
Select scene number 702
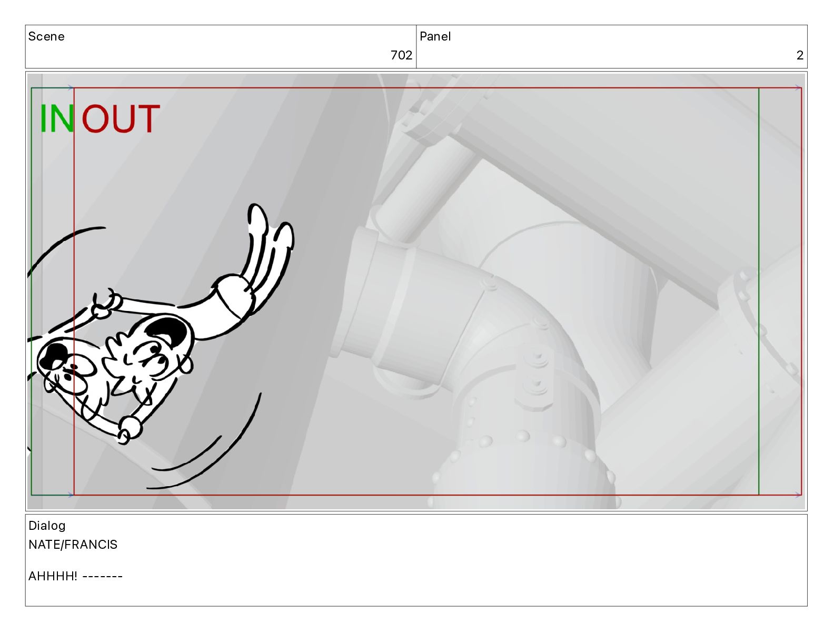(x=401, y=55)
